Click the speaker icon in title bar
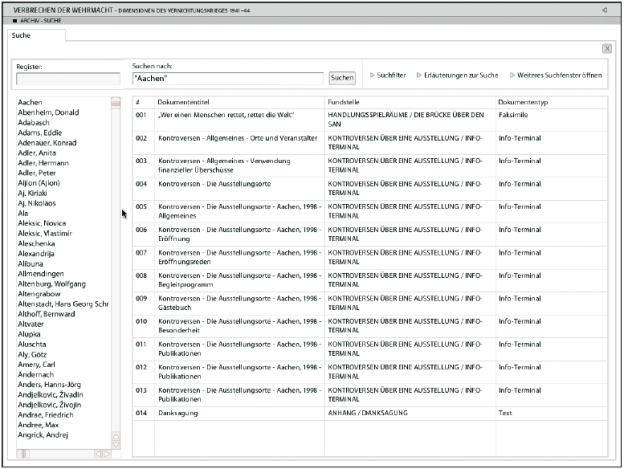 [x=605, y=9]
